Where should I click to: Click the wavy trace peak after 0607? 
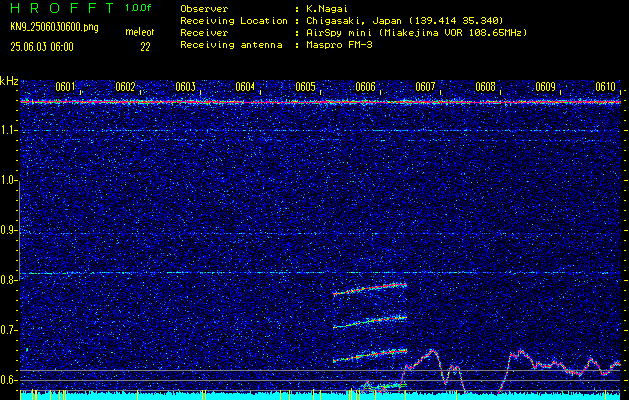tap(432, 351)
